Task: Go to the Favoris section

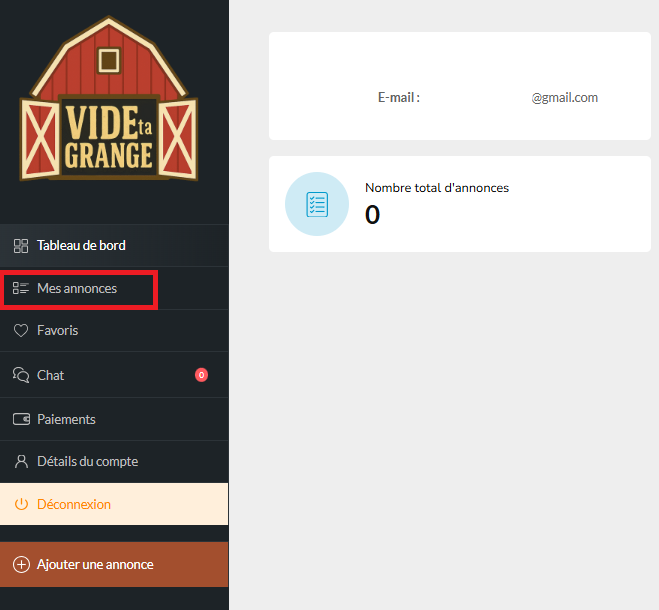Action: click(57, 330)
